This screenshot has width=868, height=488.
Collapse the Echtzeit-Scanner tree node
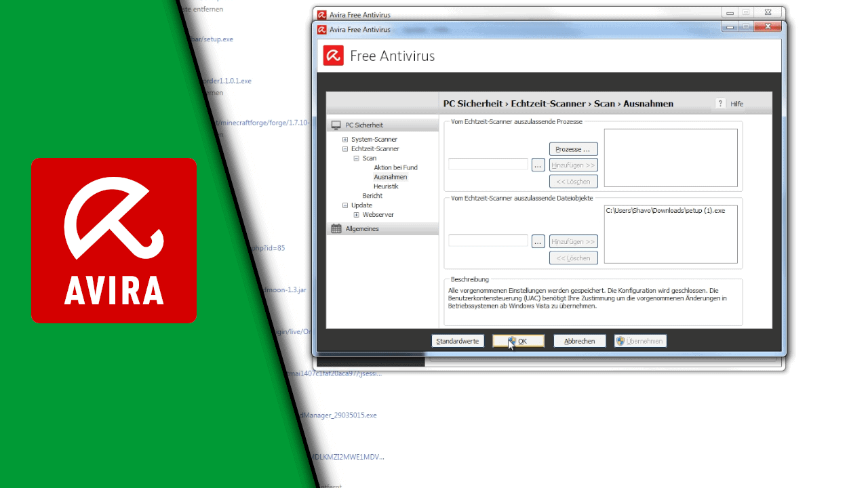[345, 148]
